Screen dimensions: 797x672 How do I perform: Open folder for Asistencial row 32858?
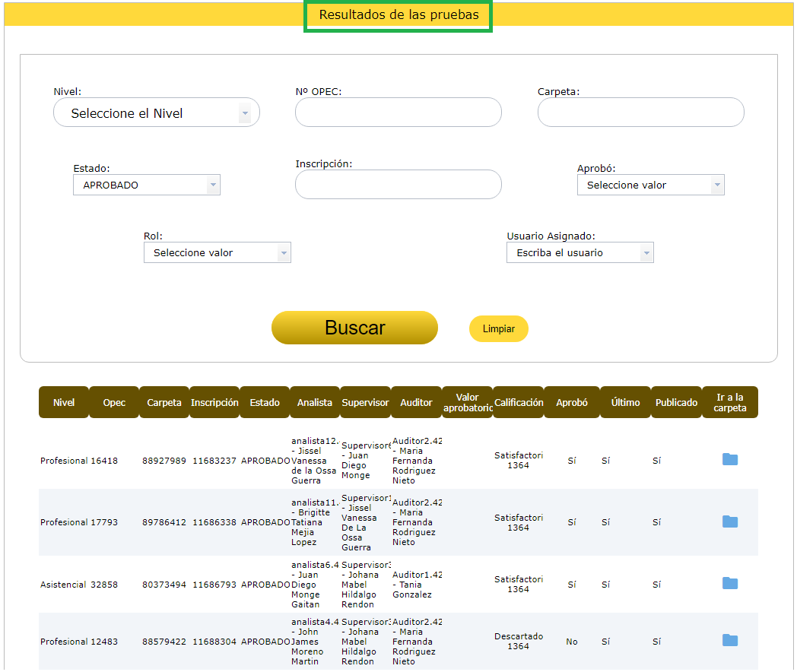pos(729,583)
